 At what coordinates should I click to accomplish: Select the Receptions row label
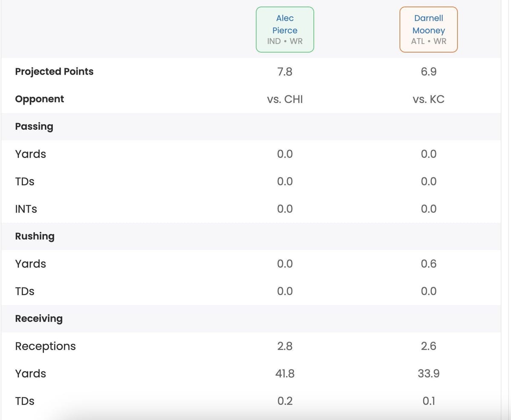[45, 346]
